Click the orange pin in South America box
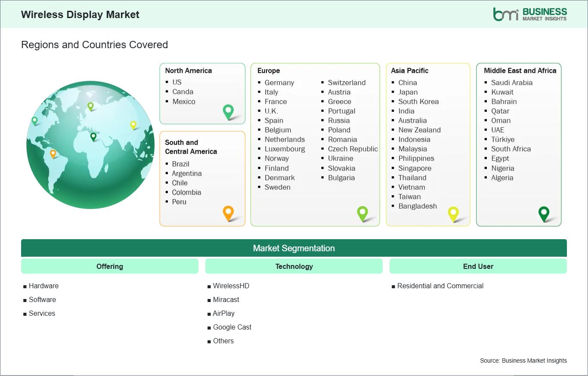 point(228,213)
